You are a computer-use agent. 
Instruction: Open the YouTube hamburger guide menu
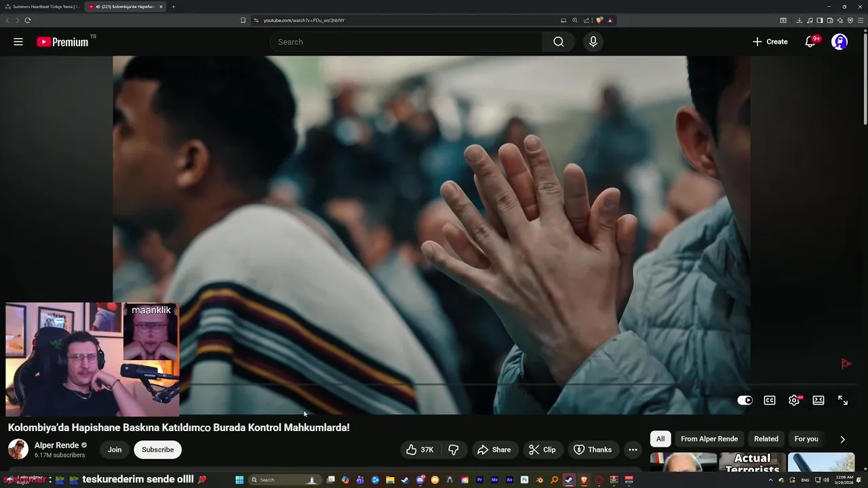click(x=18, y=42)
